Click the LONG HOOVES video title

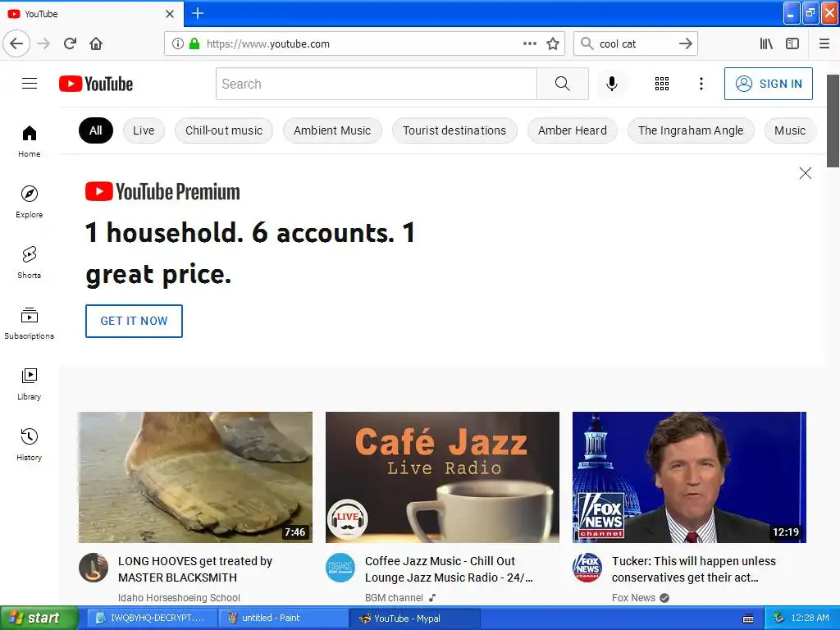195,569
